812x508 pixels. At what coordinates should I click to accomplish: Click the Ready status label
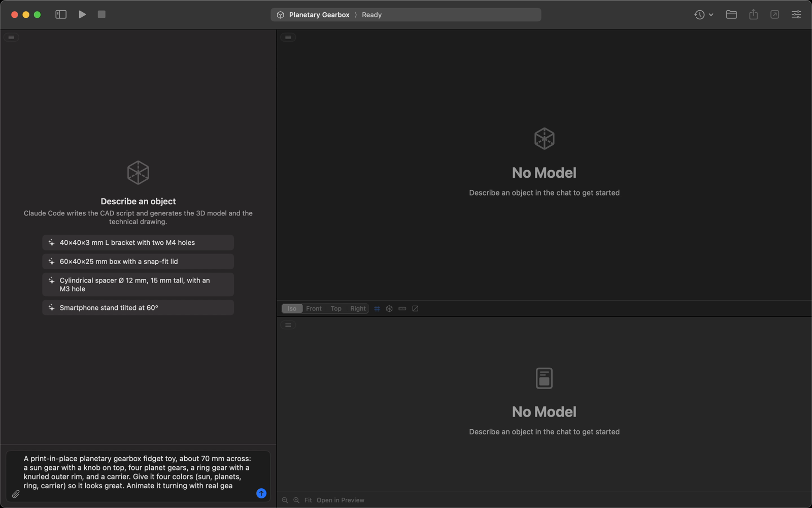click(371, 15)
